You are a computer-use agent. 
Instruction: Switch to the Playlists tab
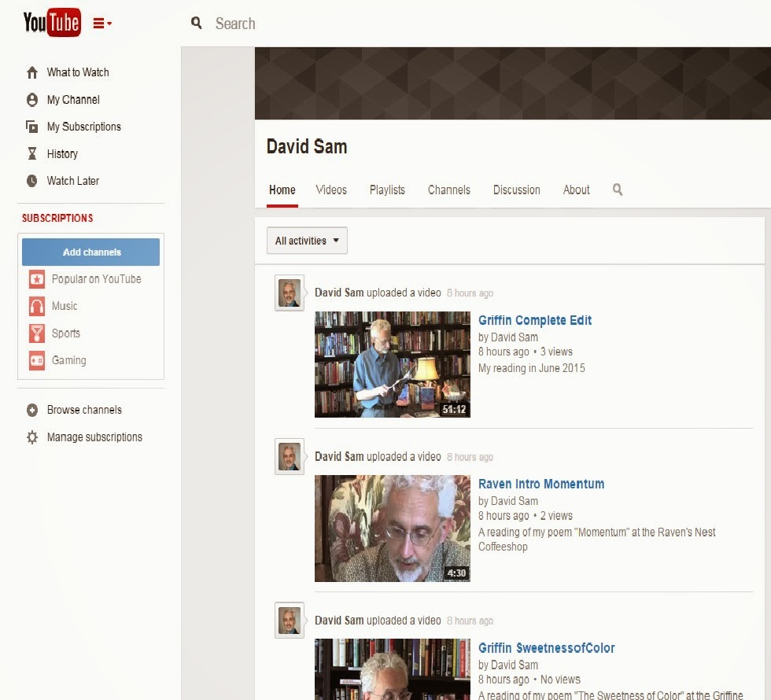387,190
